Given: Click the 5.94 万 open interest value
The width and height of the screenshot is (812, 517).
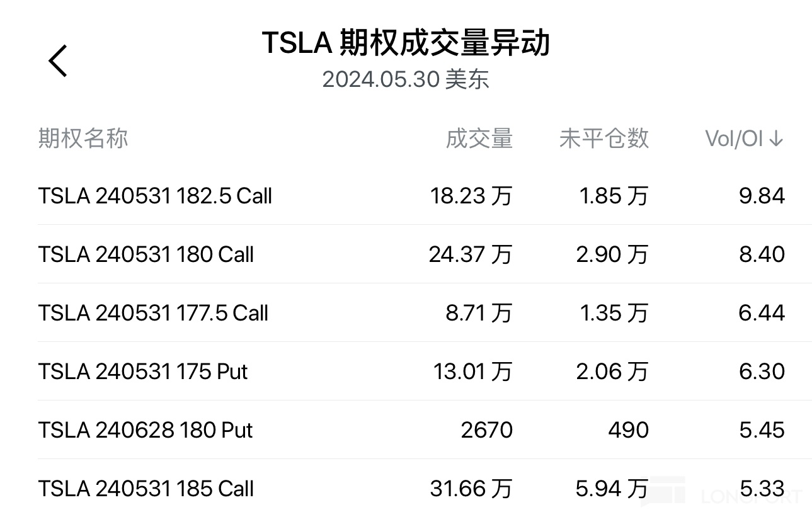Looking at the screenshot, I should point(612,489).
